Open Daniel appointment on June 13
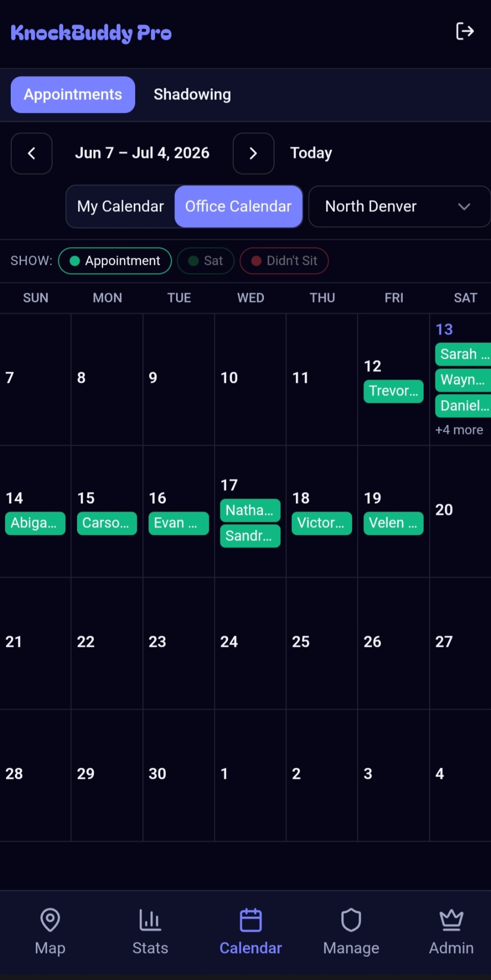Viewport: 491px width, 980px height. click(463, 406)
